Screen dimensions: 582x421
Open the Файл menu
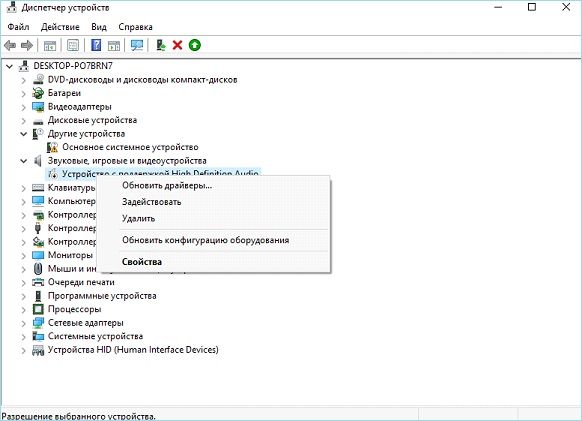18,27
